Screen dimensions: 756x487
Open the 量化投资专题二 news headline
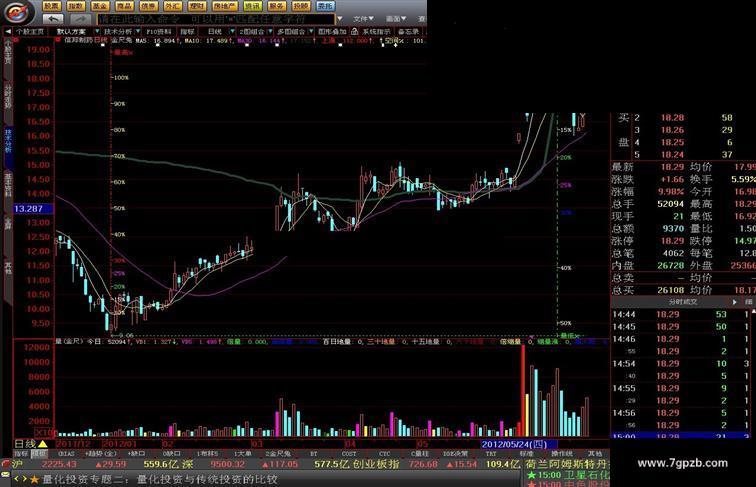(160, 480)
